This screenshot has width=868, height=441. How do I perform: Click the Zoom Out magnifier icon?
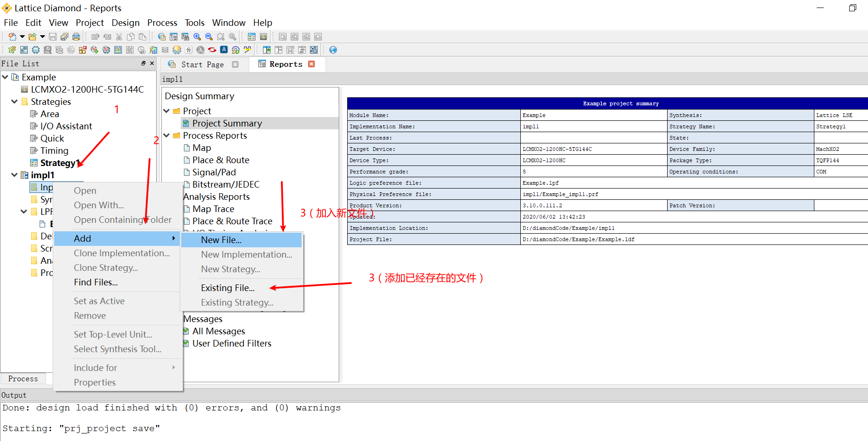[x=209, y=37]
